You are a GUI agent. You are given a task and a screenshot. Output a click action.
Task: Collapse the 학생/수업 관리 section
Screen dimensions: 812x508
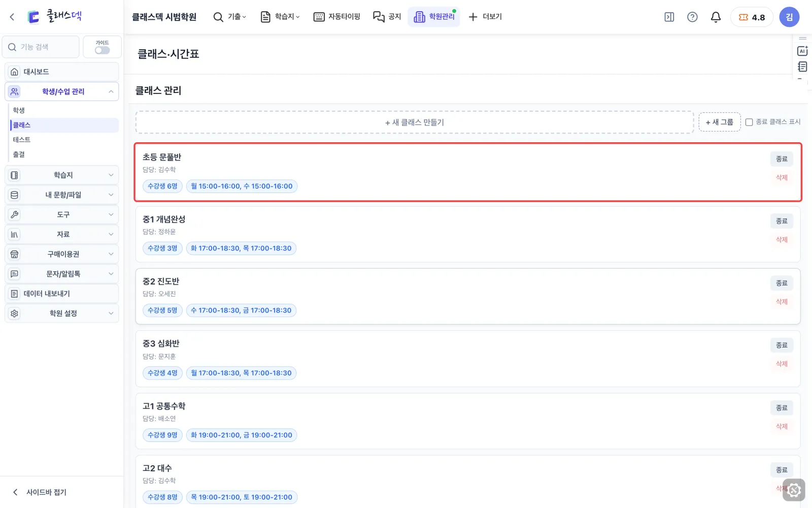tap(62, 91)
